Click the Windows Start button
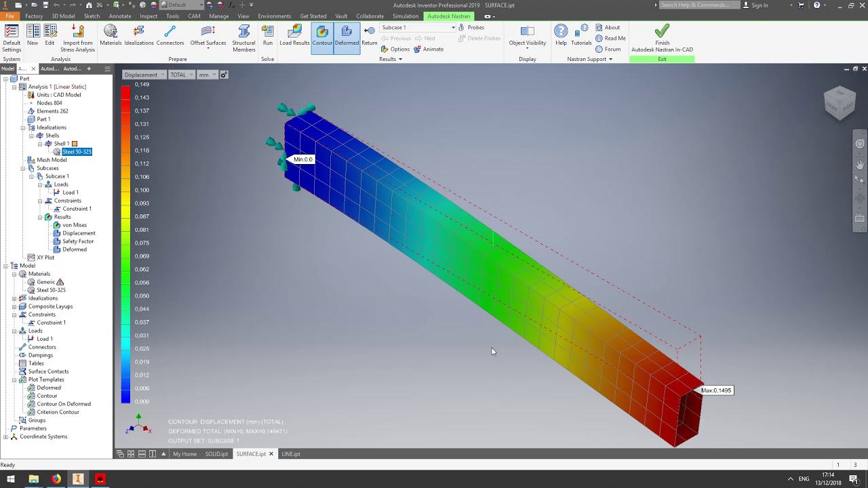This screenshot has width=868, height=488. (x=11, y=479)
